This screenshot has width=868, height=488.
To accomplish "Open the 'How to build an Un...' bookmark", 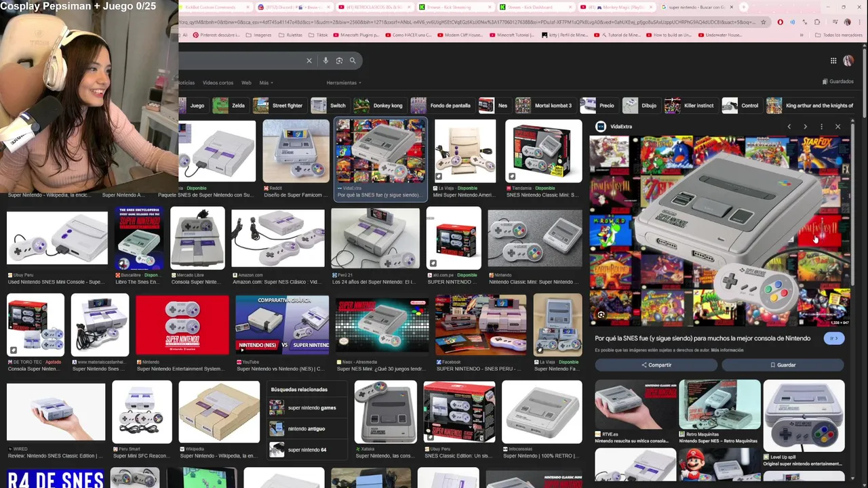I will click(669, 35).
